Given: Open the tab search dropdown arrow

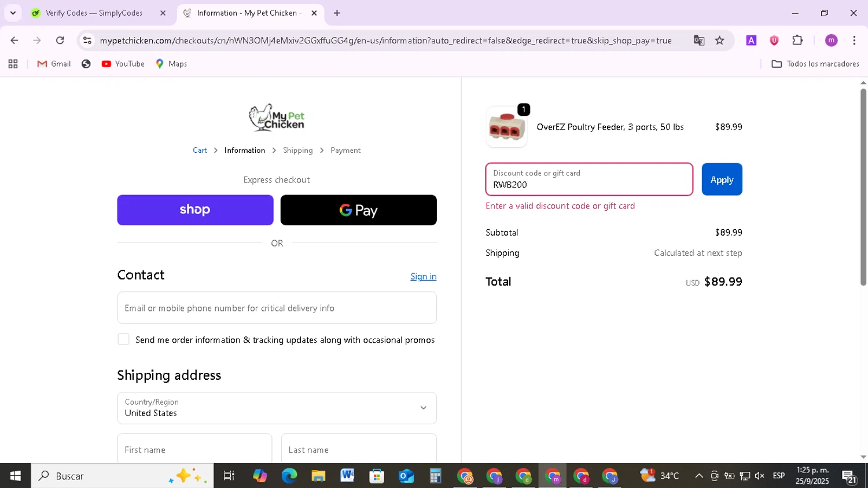Looking at the screenshot, I should [x=13, y=13].
